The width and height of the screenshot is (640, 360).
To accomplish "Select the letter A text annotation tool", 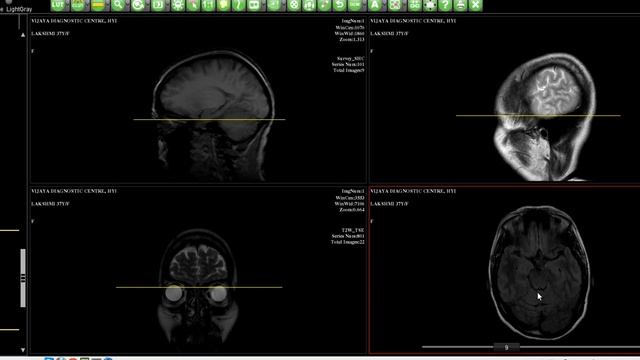I will (374, 5).
